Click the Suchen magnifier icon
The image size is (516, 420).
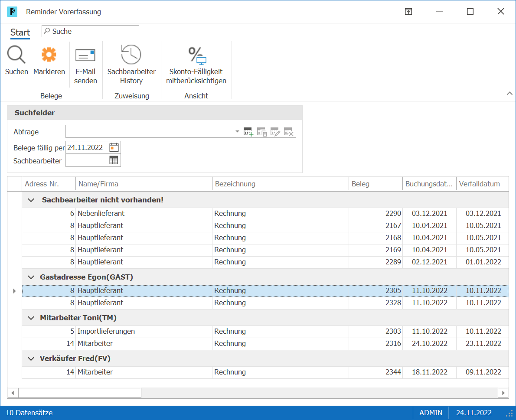click(16, 55)
